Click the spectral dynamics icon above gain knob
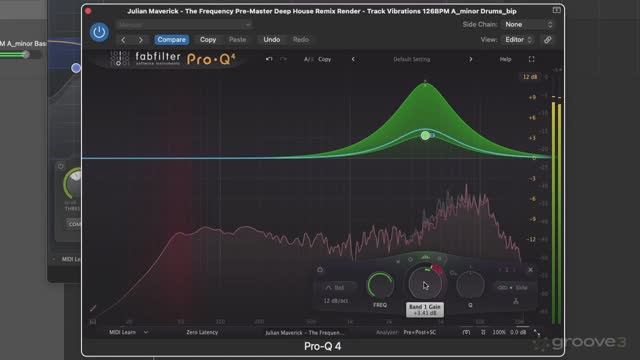640x360 pixels. (x=425, y=257)
